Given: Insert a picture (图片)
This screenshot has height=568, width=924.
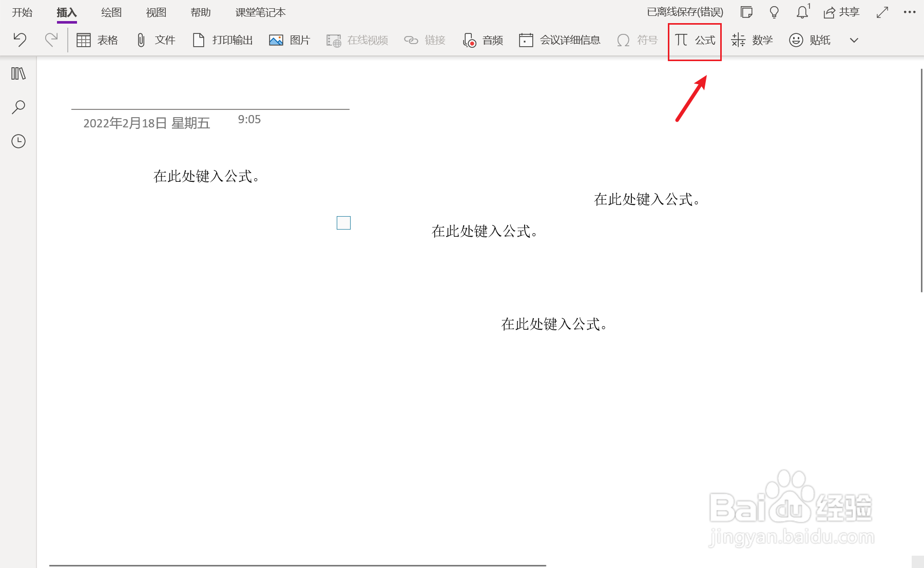Looking at the screenshot, I should [x=290, y=40].
